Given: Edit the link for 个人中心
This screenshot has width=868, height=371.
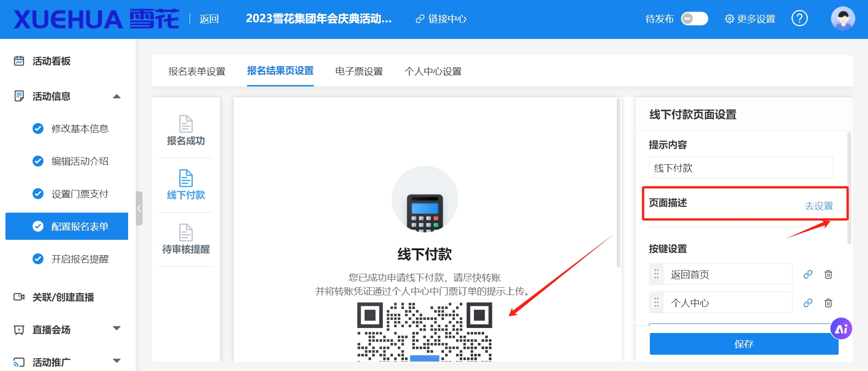Looking at the screenshot, I should (808, 303).
